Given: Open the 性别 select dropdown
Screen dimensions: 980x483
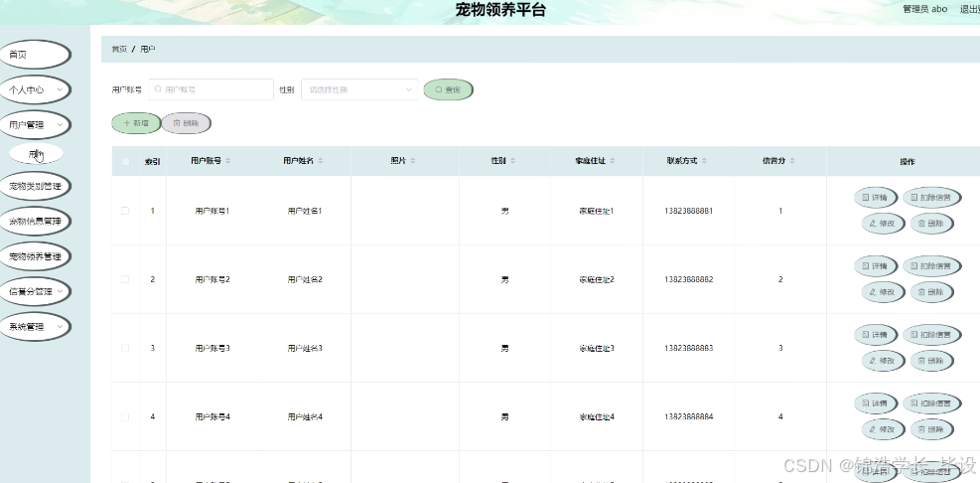Looking at the screenshot, I should pyautogui.click(x=359, y=89).
